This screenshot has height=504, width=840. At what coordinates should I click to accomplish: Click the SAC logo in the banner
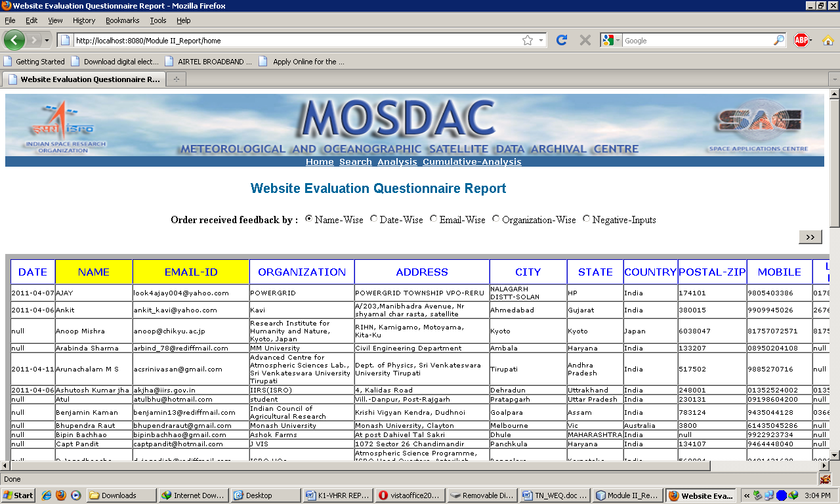pyautogui.click(x=759, y=125)
